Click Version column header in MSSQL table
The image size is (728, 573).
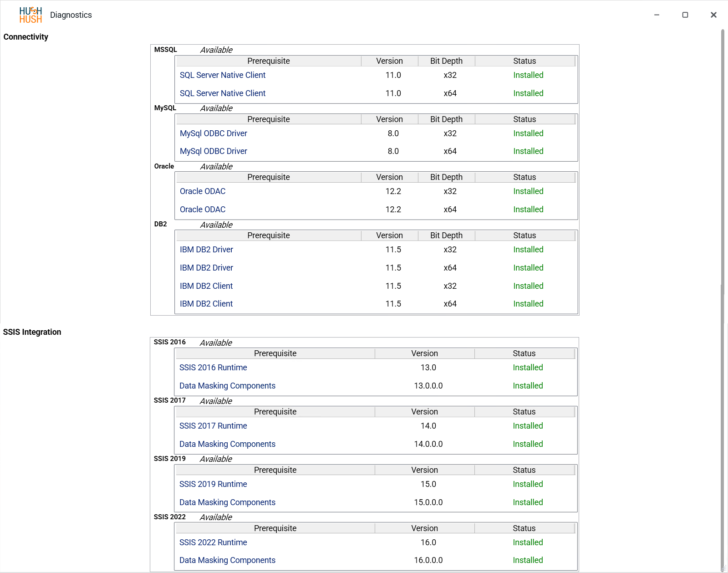tap(389, 61)
